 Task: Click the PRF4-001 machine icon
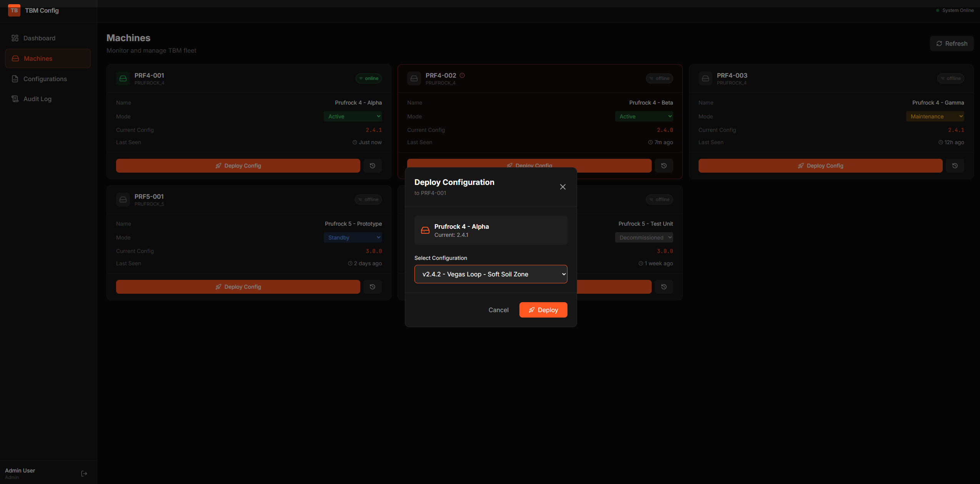tap(123, 78)
